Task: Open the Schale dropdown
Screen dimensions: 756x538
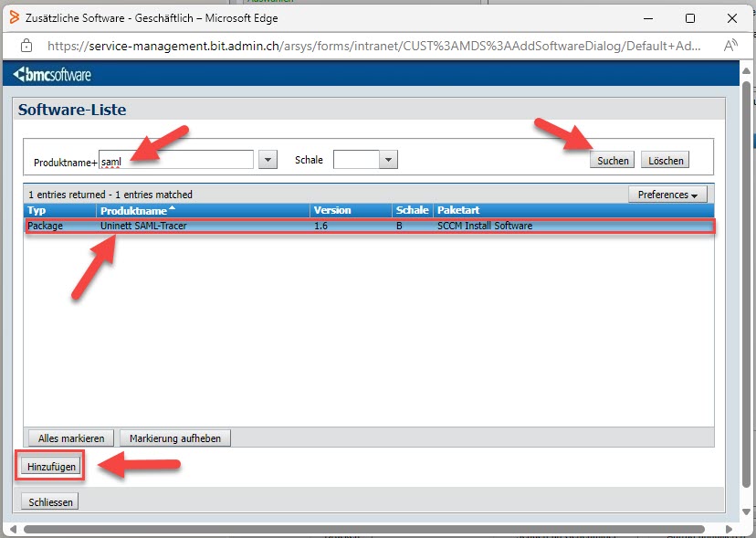Action: [x=388, y=160]
